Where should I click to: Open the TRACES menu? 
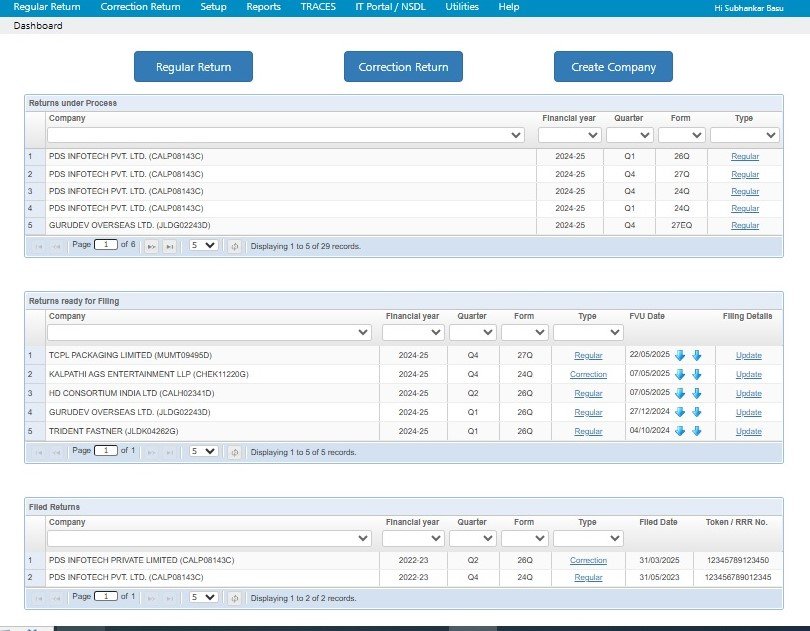tap(318, 6)
